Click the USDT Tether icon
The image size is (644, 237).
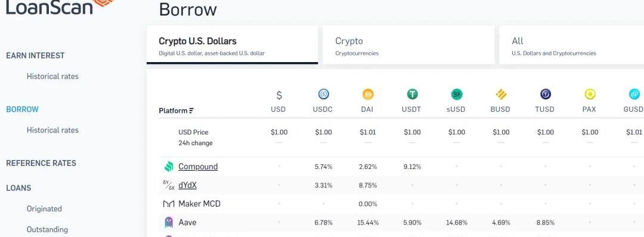pos(413,95)
